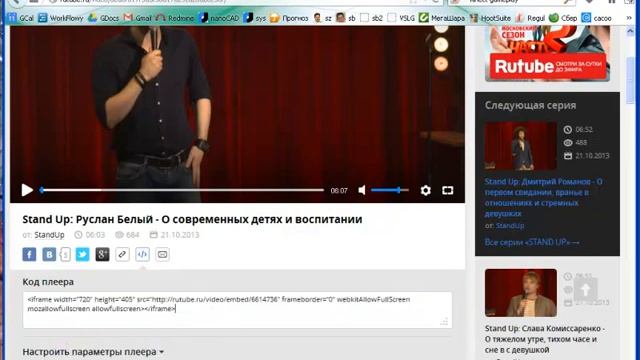Image resolution: width=640 pixels, height=360 pixels.
Task: Open 'Все серии «STAND UP»' link
Action: (x=532, y=242)
